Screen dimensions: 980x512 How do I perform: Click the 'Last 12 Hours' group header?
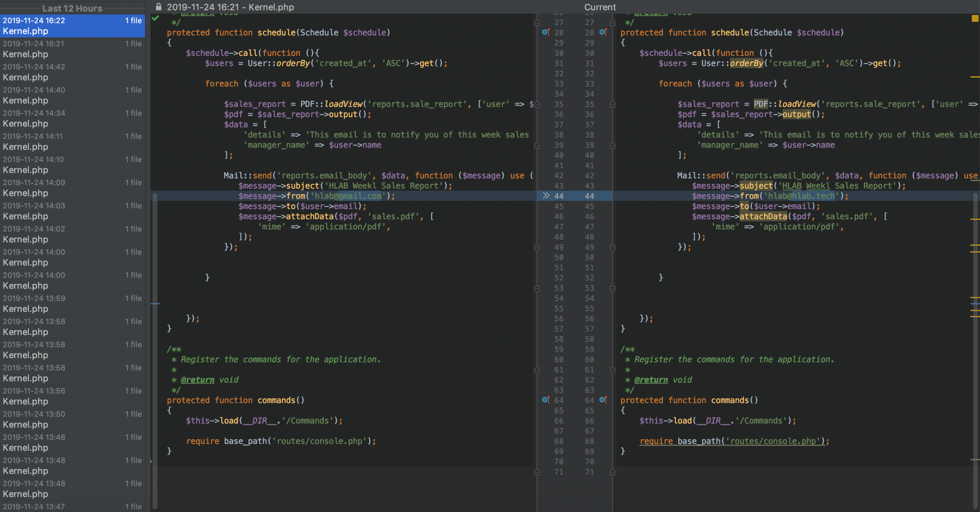pos(72,8)
